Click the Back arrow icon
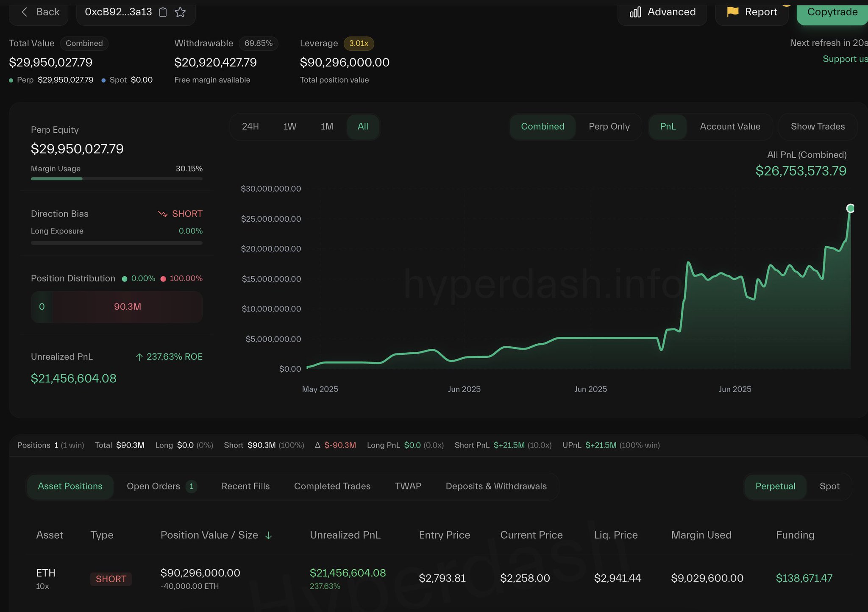 24,12
